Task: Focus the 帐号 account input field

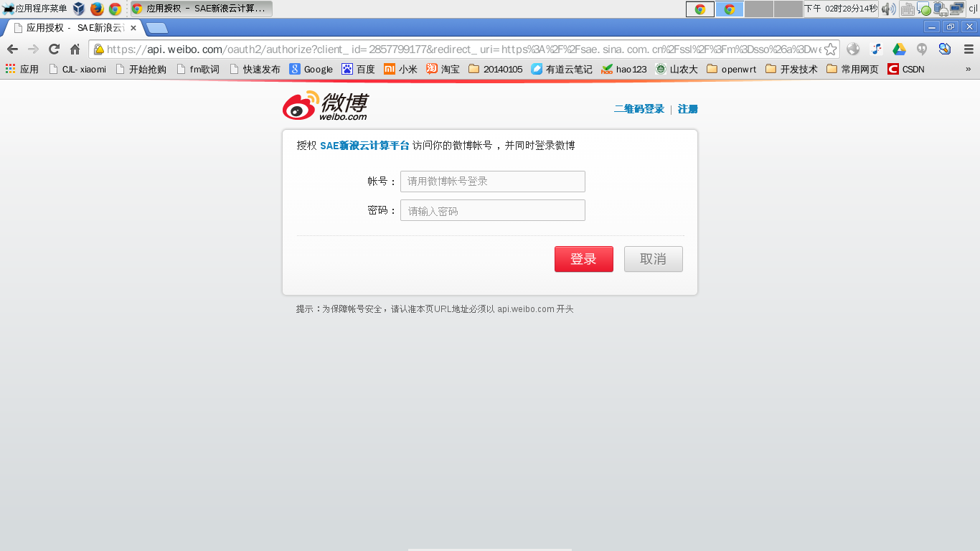Action: 493,182
